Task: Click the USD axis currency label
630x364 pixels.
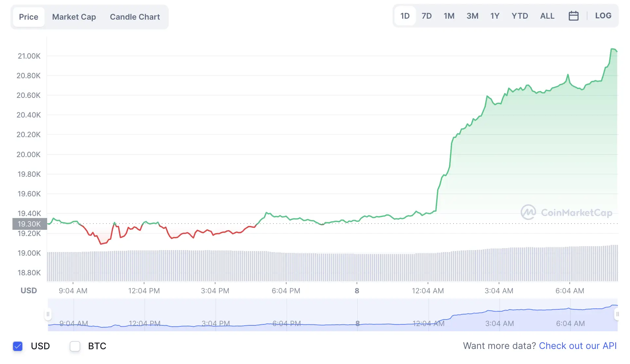Action: (x=28, y=291)
